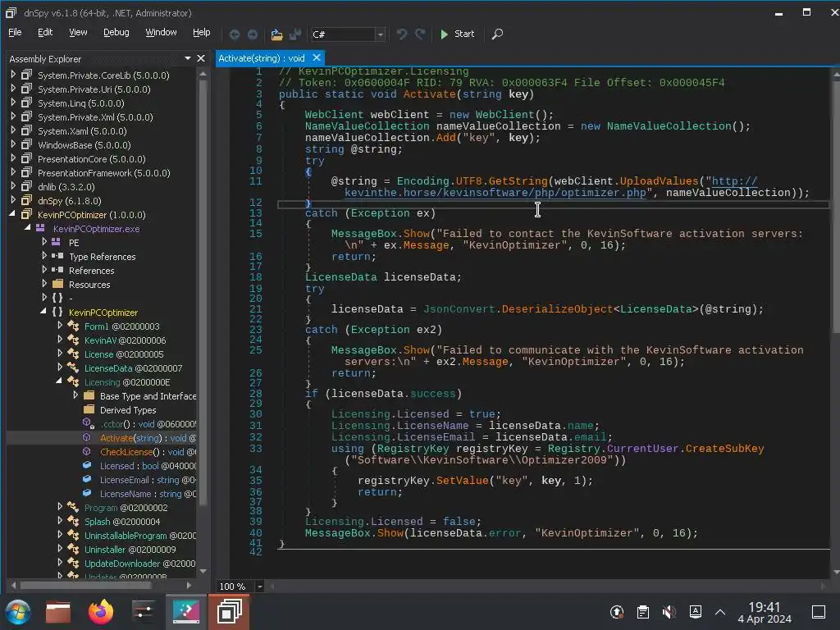The height and width of the screenshot is (630, 840).
Task: Click the CreateSubKey method reference
Action: (725, 449)
